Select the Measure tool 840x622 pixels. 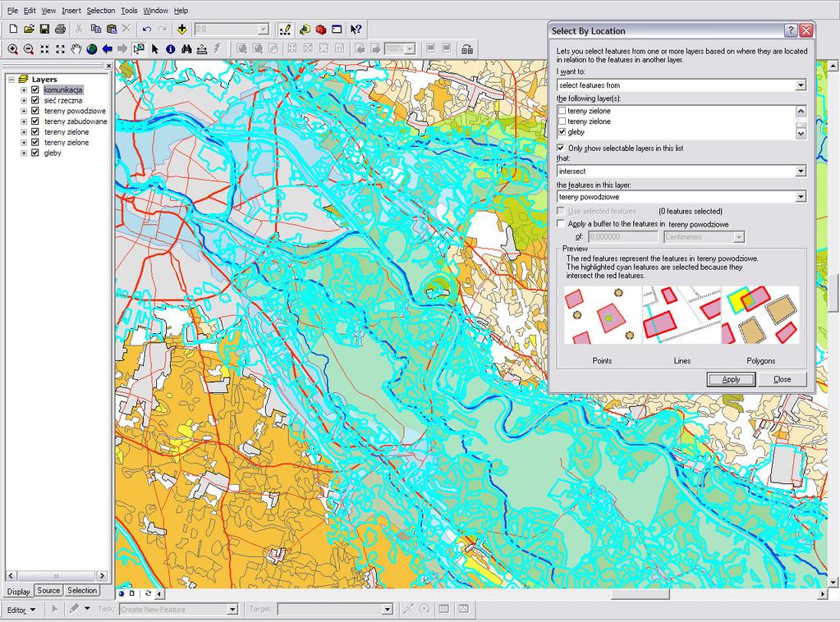pyautogui.click(x=201, y=49)
